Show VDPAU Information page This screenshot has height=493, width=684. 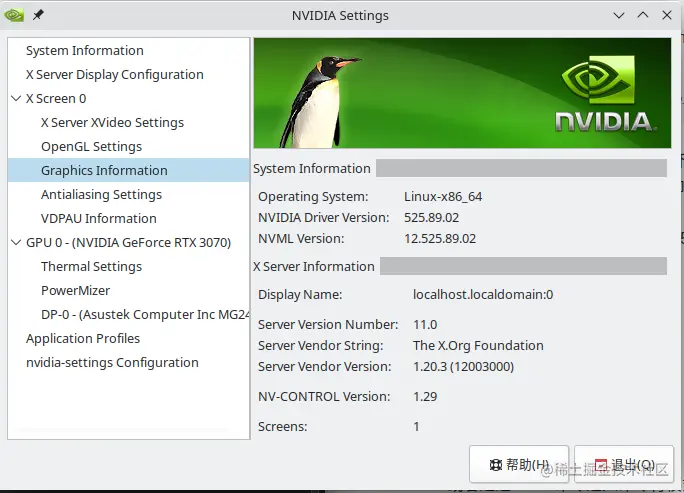(x=99, y=219)
